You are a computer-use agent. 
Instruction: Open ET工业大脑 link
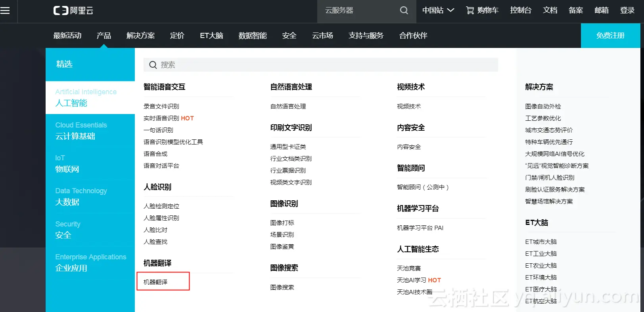pos(541,254)
